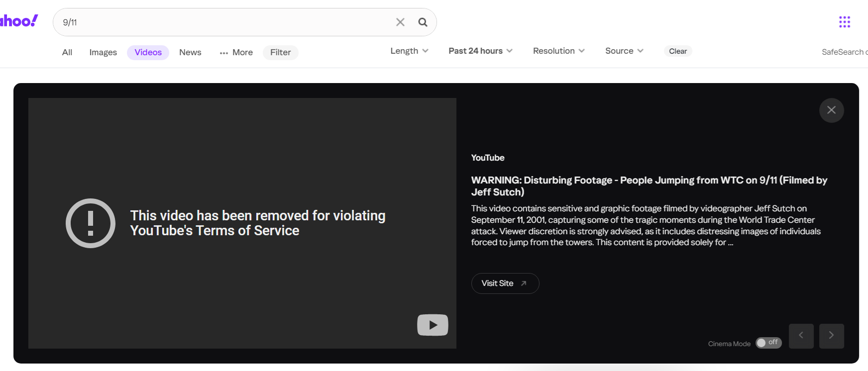
Task: Toggle Cinema Mode switch
Action: 768,343
